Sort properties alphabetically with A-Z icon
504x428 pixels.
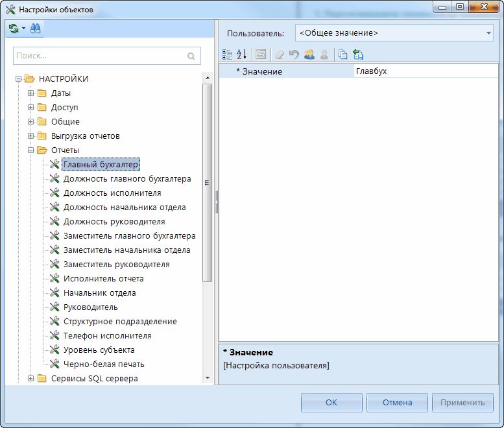coord(241,55)
